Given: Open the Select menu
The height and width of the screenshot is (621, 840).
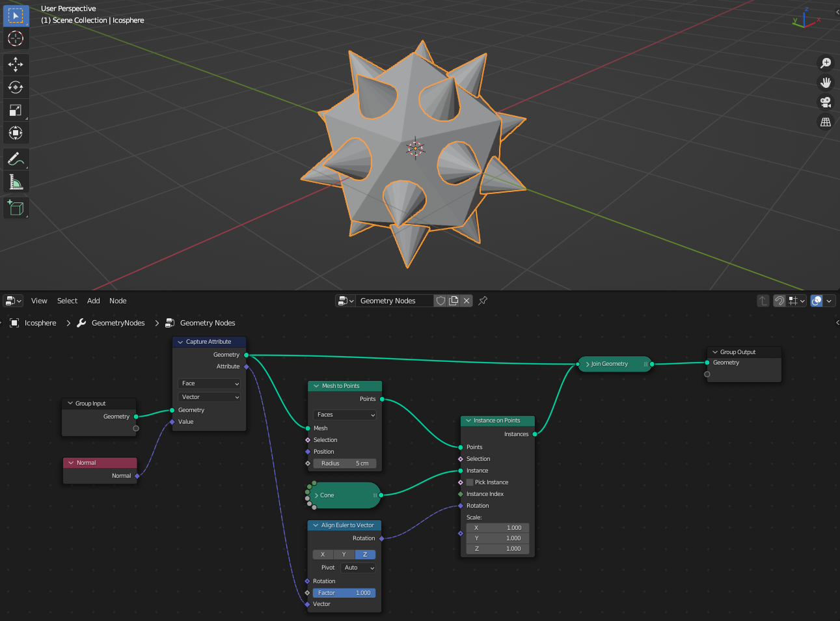Looking at the screenshot, I should pyautogui.click(x=67, y=301).
